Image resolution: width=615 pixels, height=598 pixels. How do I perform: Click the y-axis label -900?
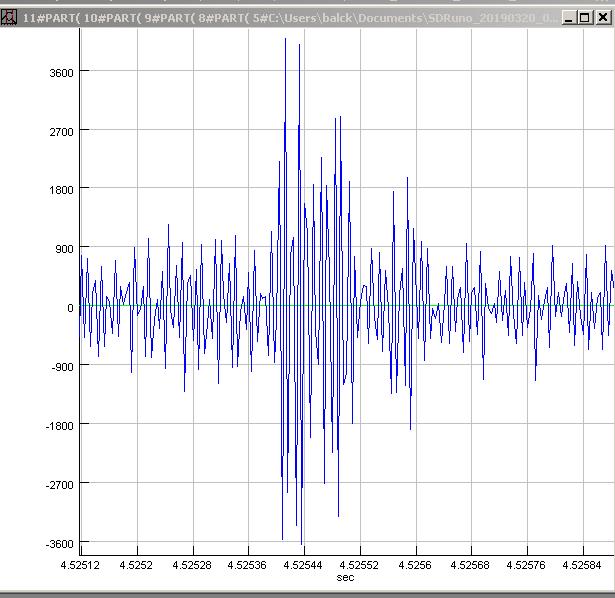click(62, 367)
